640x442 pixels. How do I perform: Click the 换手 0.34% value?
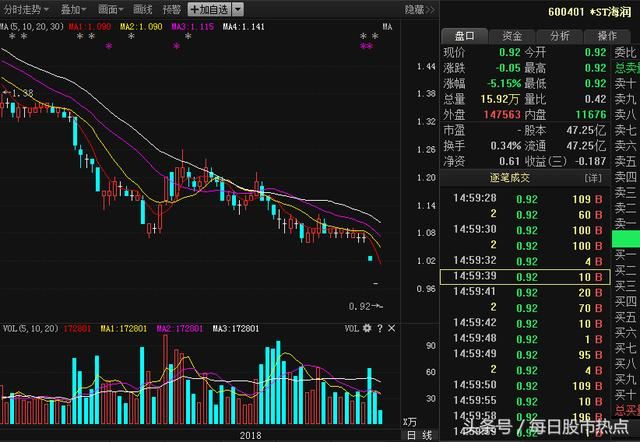(x=506, y=146)
